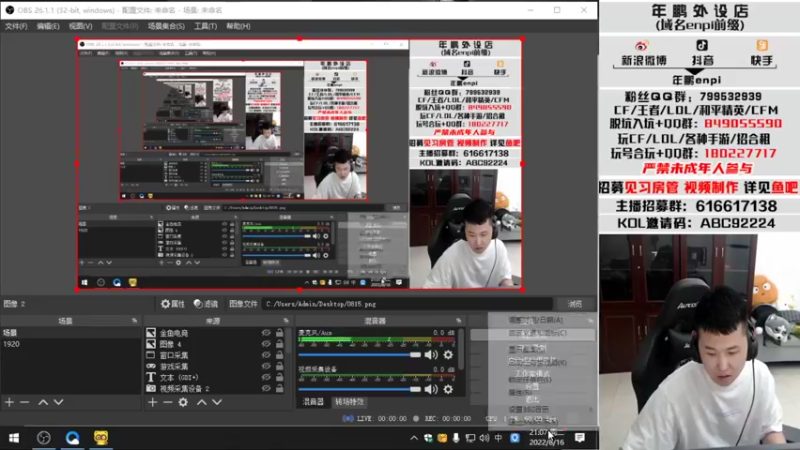Mute the 视频采集设备 channel

[431, 389]
